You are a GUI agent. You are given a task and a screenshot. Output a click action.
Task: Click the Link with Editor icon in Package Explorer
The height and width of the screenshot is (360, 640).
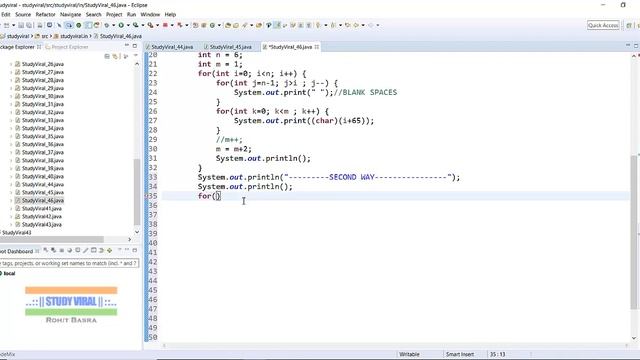click(x=116, y=56)
